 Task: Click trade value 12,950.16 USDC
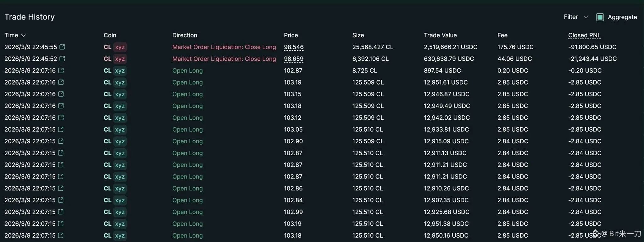[x=446, y=235]
